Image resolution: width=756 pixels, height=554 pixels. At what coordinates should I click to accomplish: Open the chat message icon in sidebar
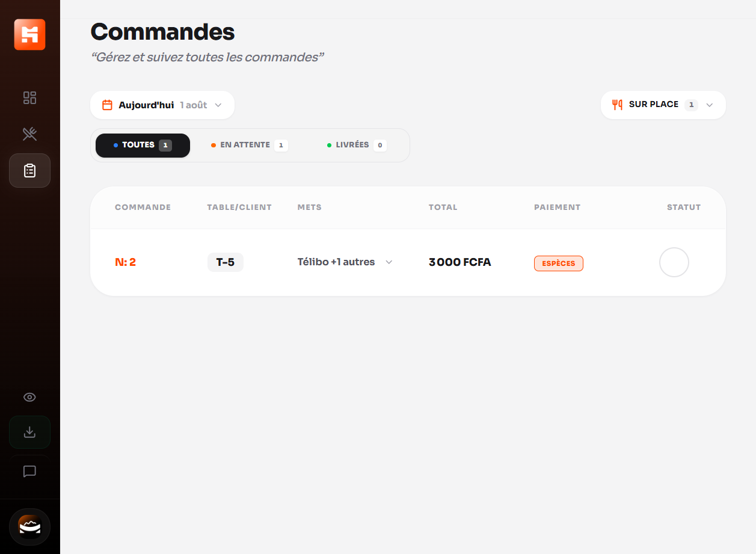(29, 472)
